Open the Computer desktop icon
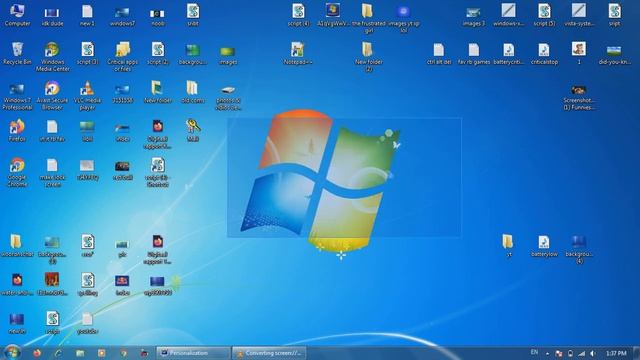The image size is (640, 360). (17, 15)
